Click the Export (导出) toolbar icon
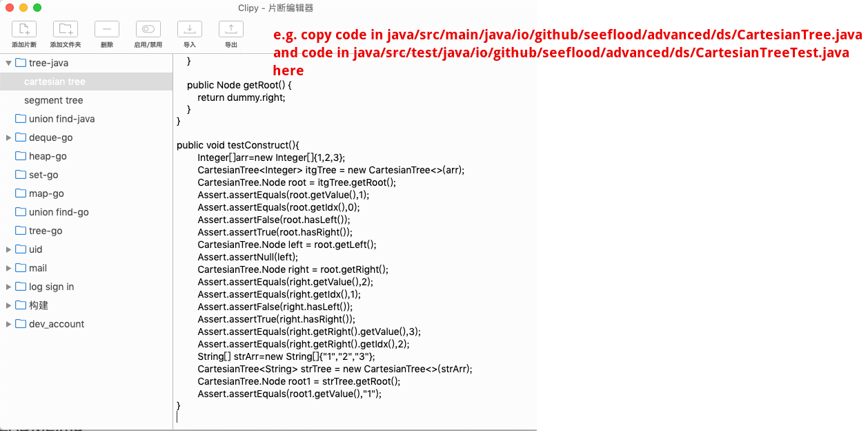The height and width of the screenshot is (431, 868). 230,29
